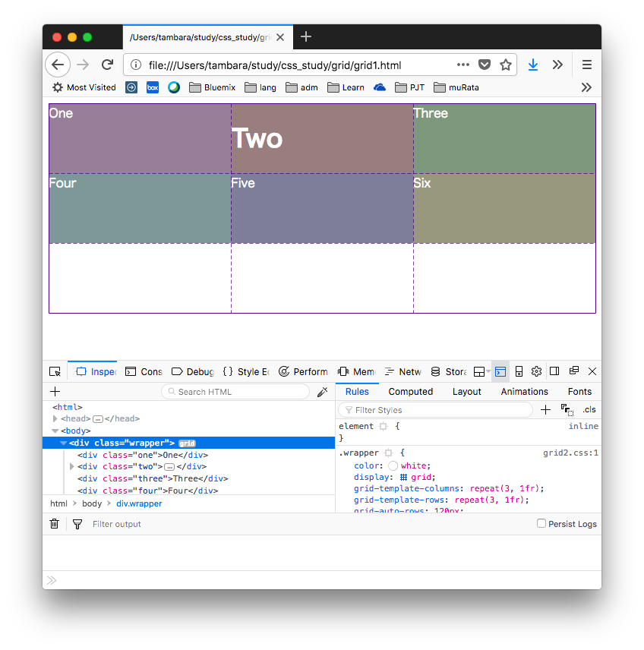Viewport: 644px width, 650px height.
Task: Switch to the Fonts tab
Action: [x=579, y=391]
